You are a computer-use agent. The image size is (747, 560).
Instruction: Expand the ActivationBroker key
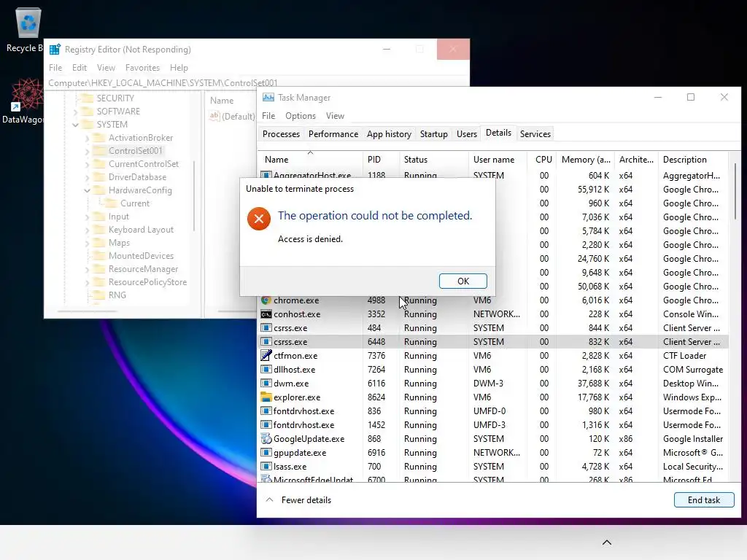click(x=88, y=138)
